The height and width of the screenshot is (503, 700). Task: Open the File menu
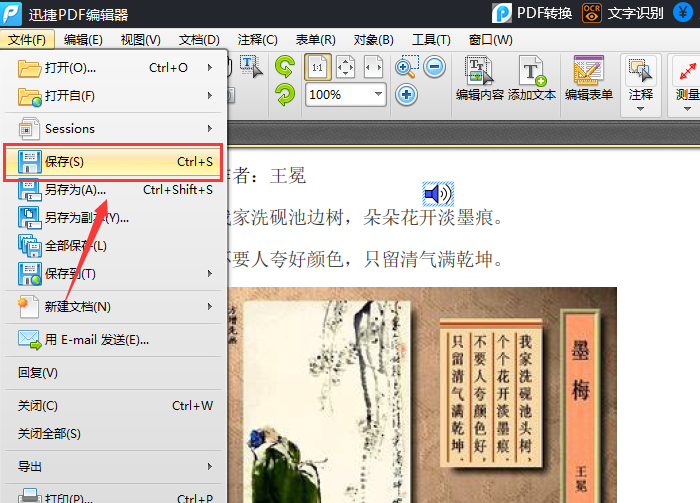pyautogui.click(x=27, y=40)
